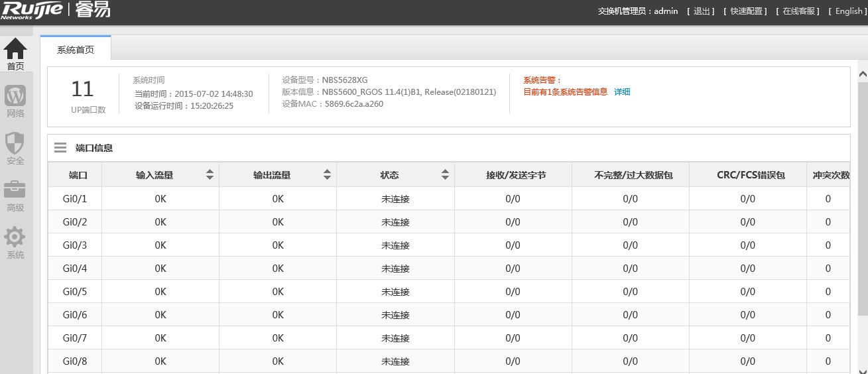Click the 端口 column header
The width and height of the screenshot is (868, 374).
(75, 175)
